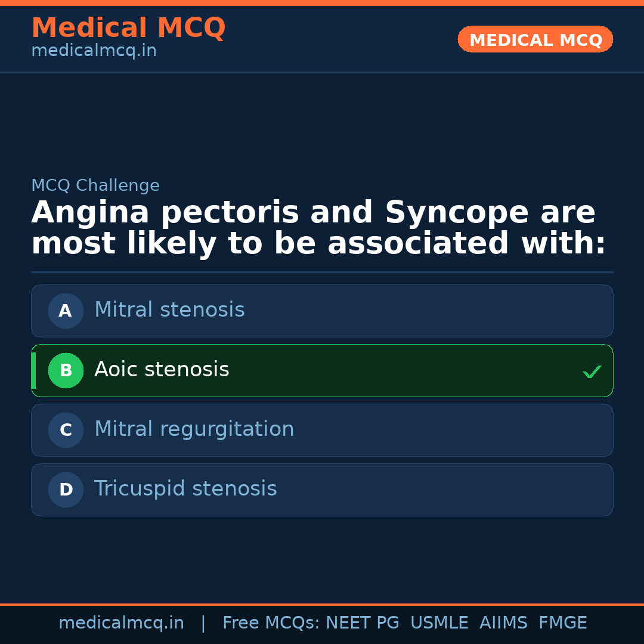Click the green letter B circle
The width and height of the screenshot is (644, 644).
coord(66,370)
